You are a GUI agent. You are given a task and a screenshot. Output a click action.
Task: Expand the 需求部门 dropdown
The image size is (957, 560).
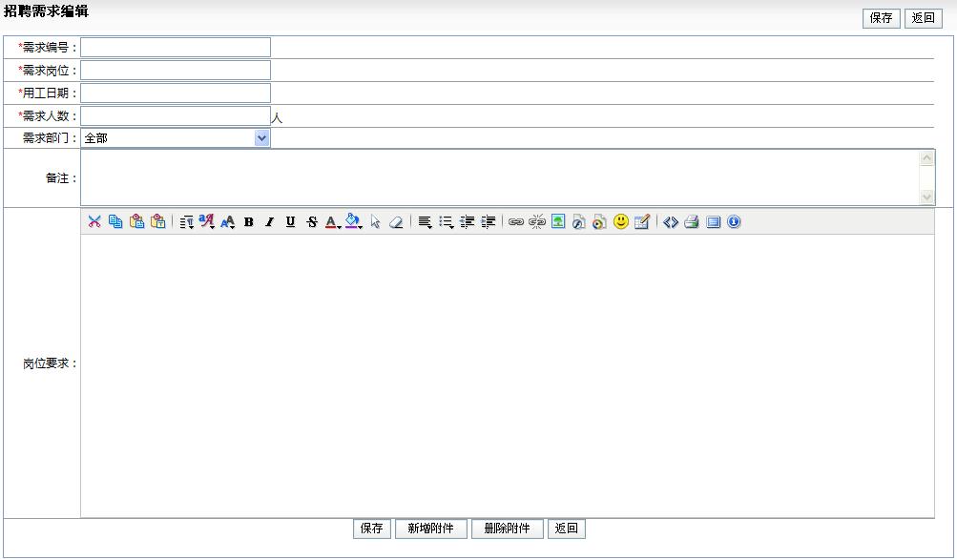[262, 138]
